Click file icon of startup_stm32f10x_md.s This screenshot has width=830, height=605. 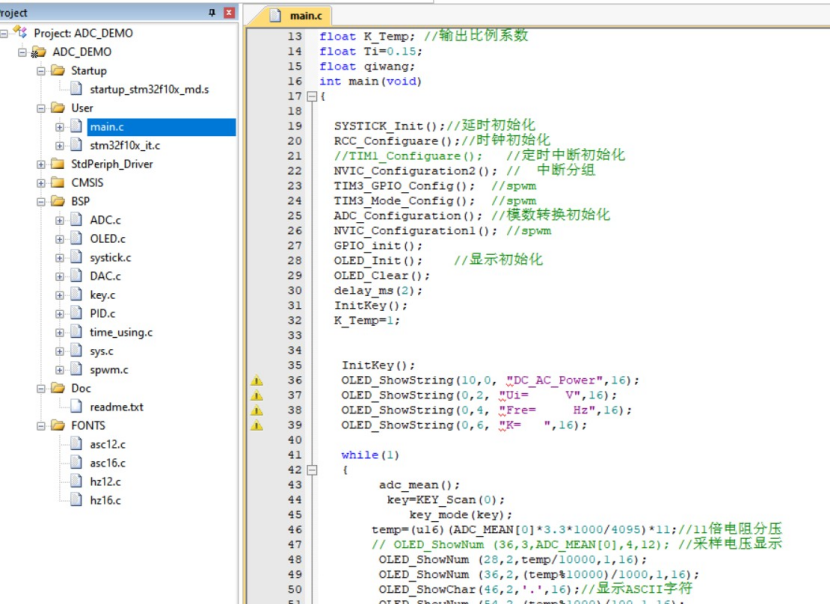[x=76, y=89]
